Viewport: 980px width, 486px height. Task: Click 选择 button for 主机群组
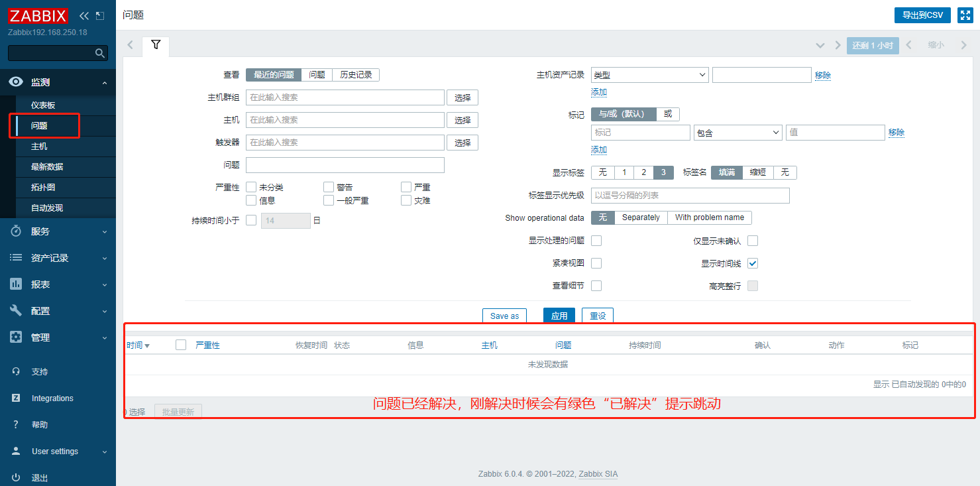[463, 97]
